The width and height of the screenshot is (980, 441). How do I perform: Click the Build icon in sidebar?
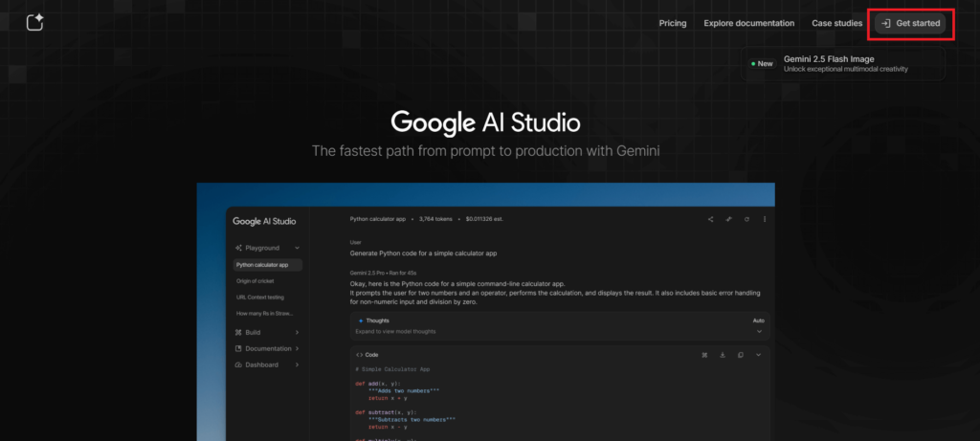click(238, 332)
